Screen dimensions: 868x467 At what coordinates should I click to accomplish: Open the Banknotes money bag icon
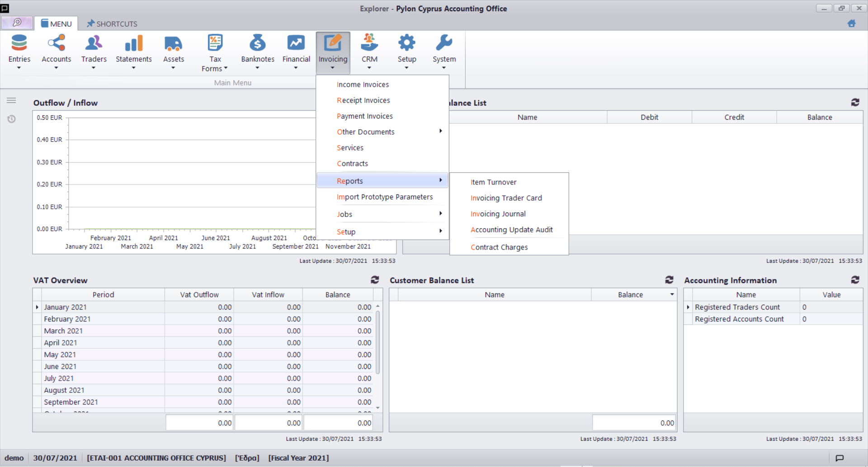pyautogui.click(x=257, y=43)
